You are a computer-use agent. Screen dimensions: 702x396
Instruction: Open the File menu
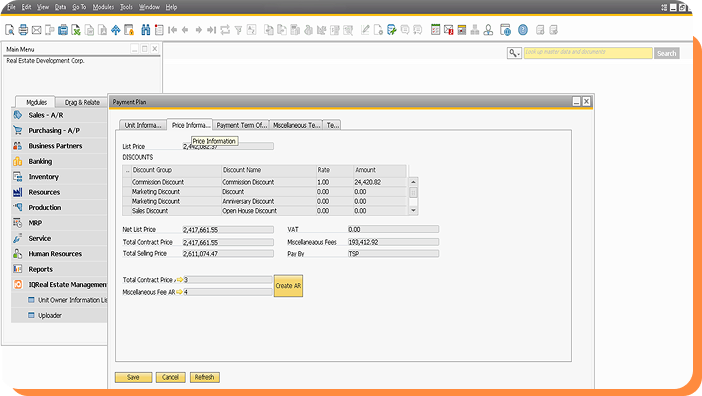click(x=11, y=7)
